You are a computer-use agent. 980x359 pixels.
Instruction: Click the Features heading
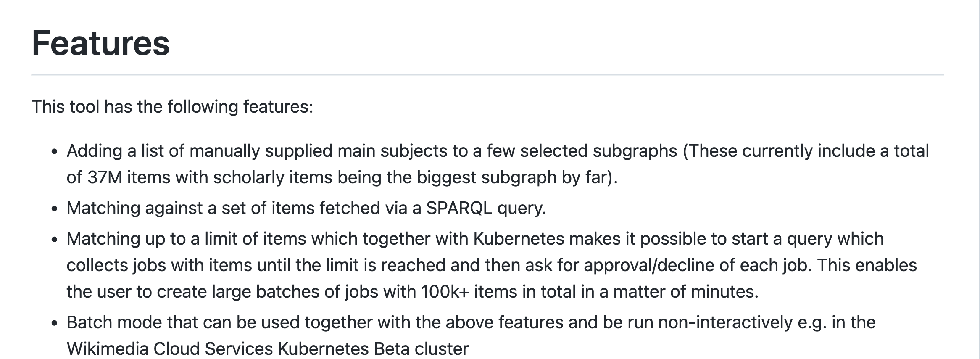[100, 43]
